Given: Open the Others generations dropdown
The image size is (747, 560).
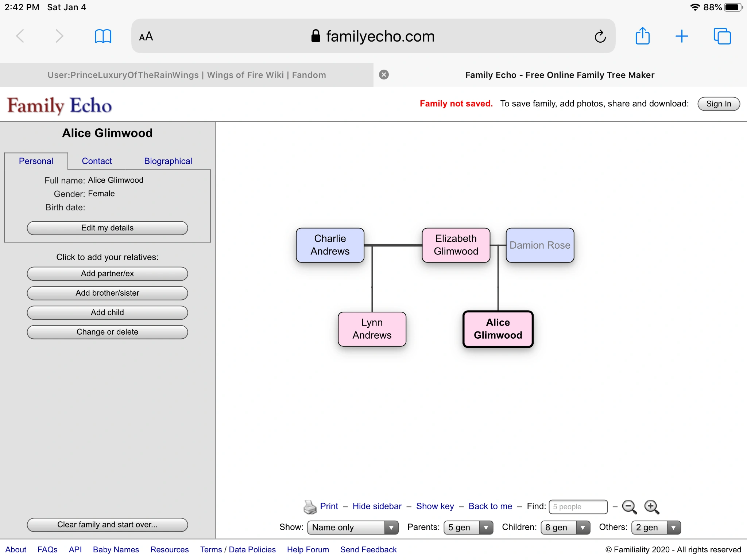Looking at the screenshot, I should click(x=656, y=527).
